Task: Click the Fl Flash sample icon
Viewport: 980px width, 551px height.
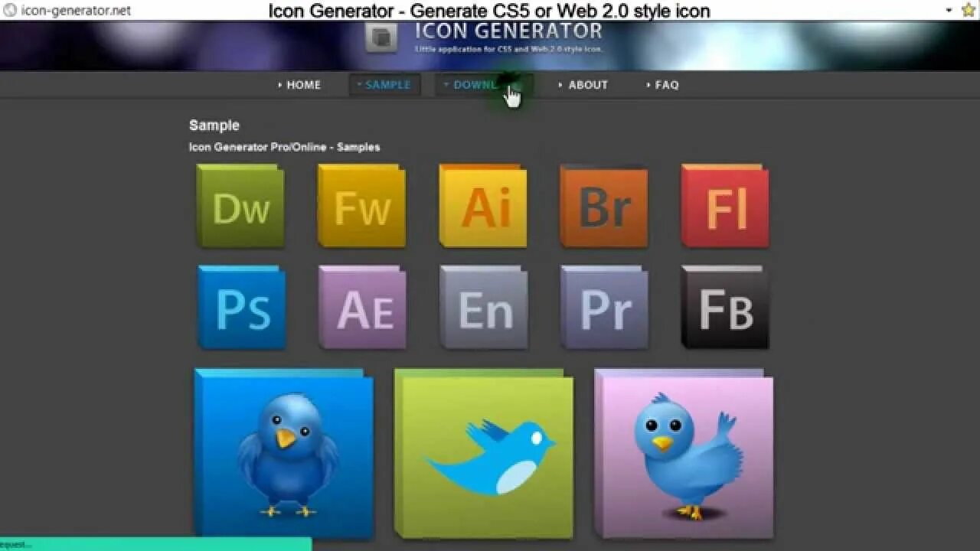Action: click(725, 206)
